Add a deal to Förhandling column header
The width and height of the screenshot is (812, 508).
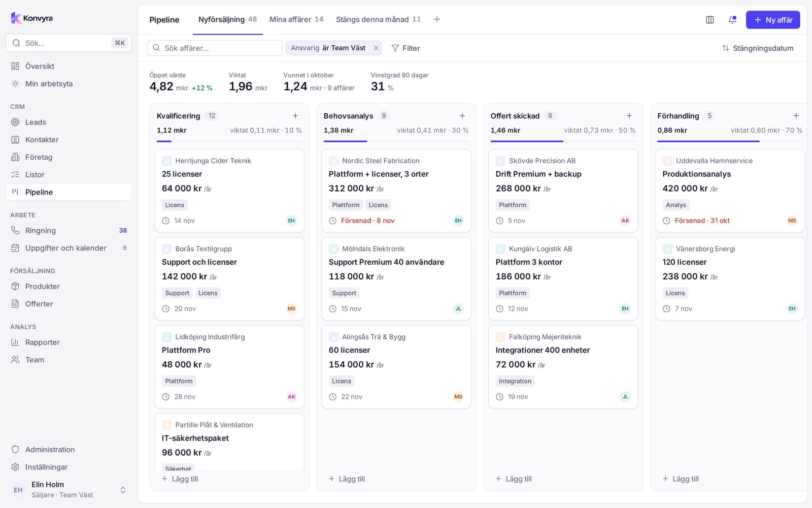pyautogui.click(x=796, y=116)
